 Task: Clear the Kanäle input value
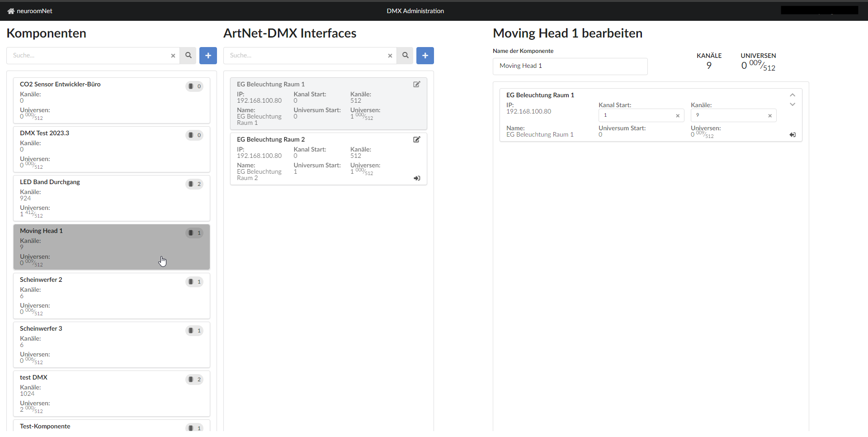[x=770, y=115]
